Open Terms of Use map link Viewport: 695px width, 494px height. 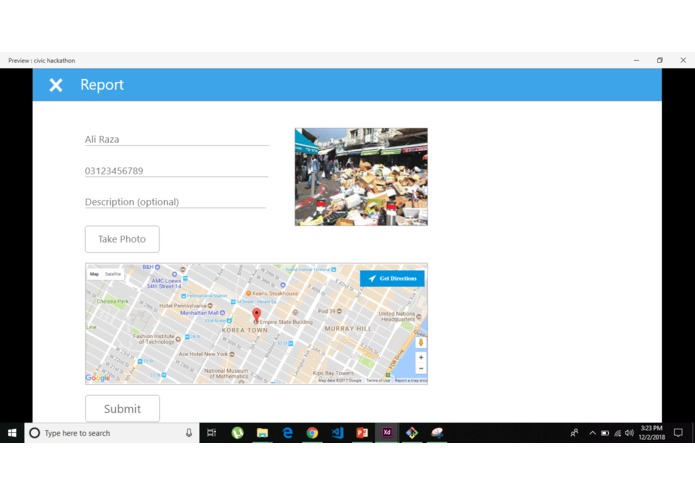pyautogui.click(x=378, y=380)
